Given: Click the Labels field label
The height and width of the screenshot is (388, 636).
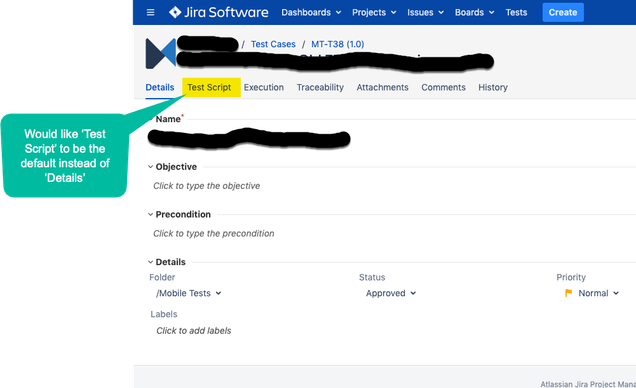Looking at the screenshot, I should pos(164,314).
